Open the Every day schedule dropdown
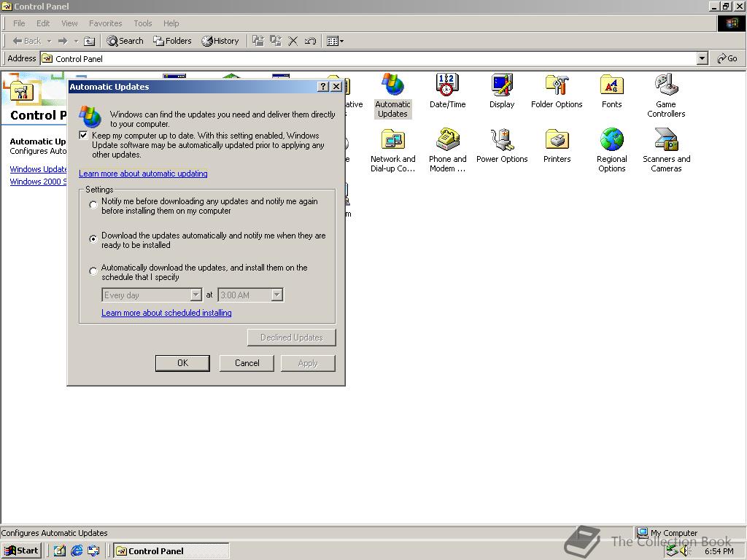The height and width of the screenshot is (560, 747). (152, 295)
